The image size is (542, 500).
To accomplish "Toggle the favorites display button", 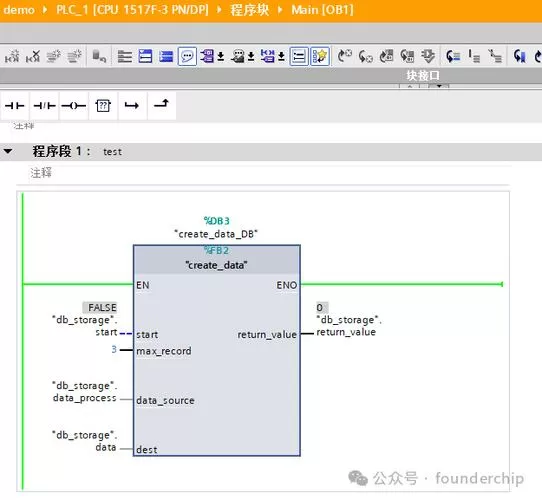I will click(x=320, y=56).
